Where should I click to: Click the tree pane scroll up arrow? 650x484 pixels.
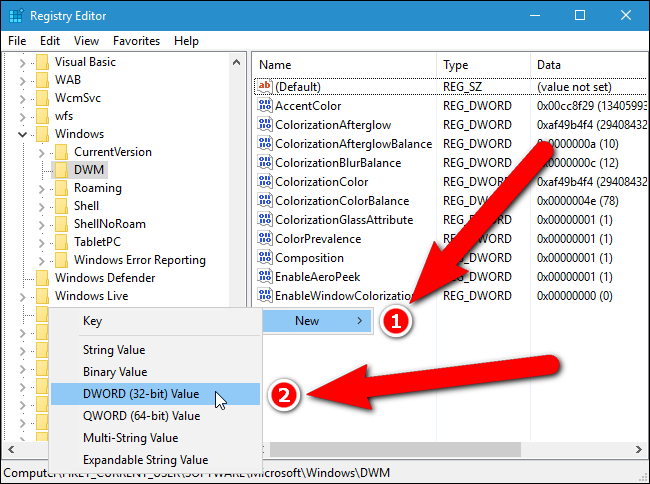tap(237, 63)
